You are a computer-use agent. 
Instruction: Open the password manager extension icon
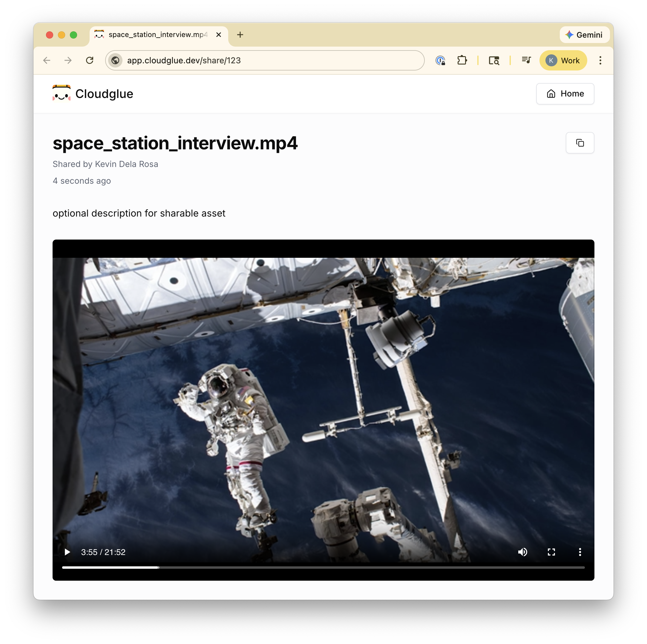tap(440, 61)
